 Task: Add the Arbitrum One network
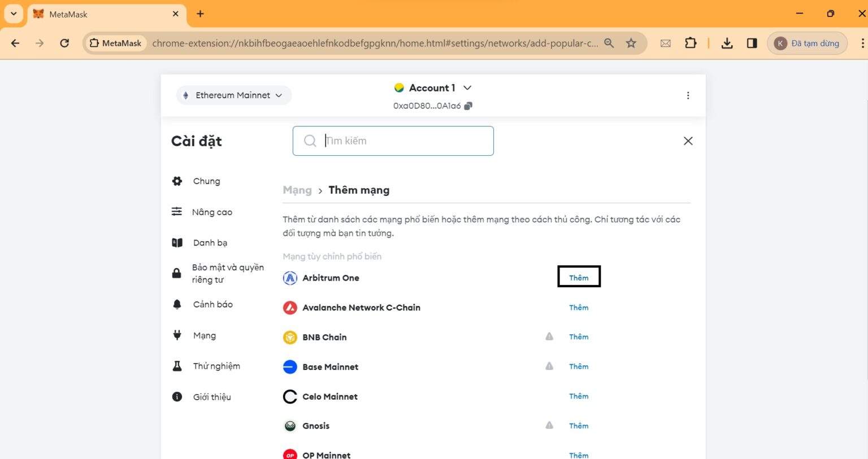click(579, 277)
